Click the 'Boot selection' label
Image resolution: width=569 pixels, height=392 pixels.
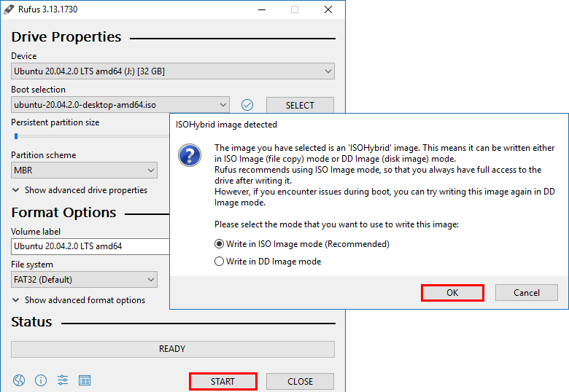39,90
